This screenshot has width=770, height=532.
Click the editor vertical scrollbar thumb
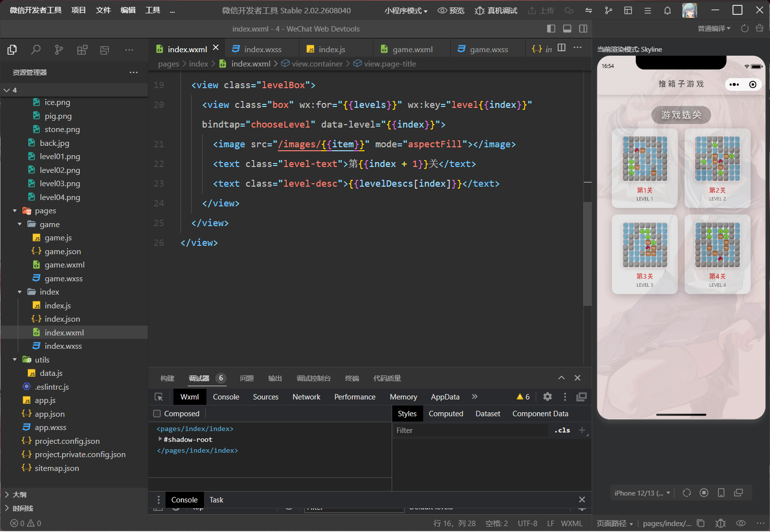click(x=588, y=254)
